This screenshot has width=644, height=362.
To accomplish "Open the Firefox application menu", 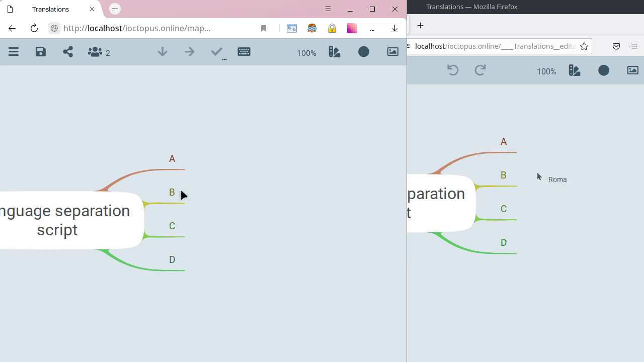I will coord(634,46).
